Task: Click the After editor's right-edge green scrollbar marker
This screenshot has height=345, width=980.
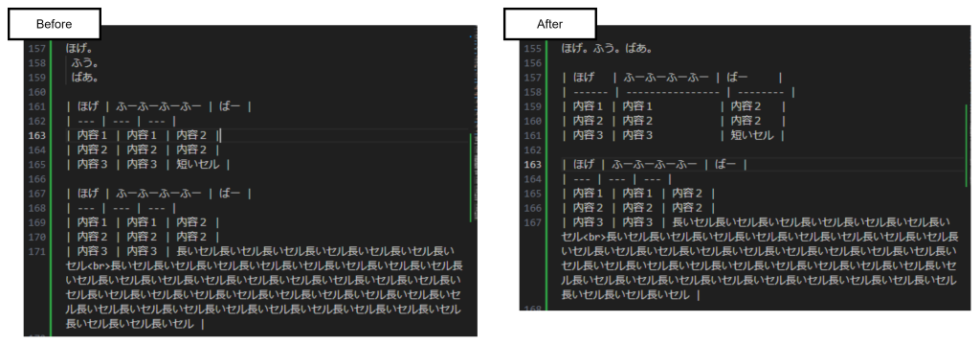Action: 967,148
